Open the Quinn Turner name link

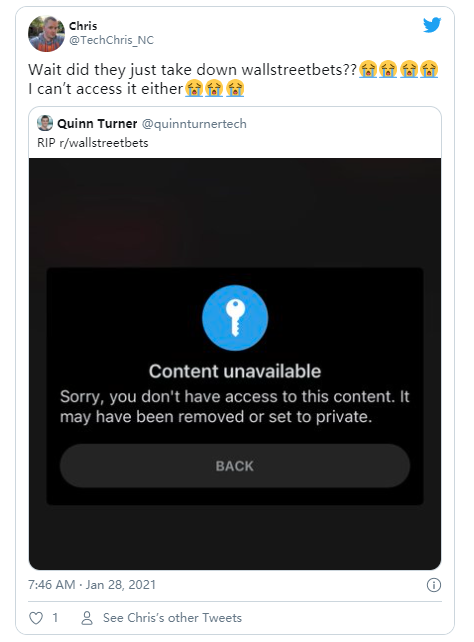(x=97, y=124)
